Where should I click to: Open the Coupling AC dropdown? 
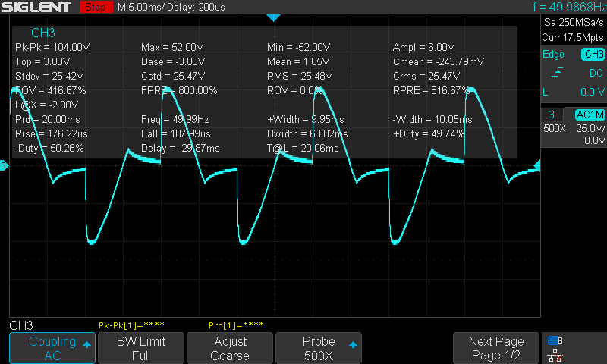pyautogui.click(x=52, y=348)
